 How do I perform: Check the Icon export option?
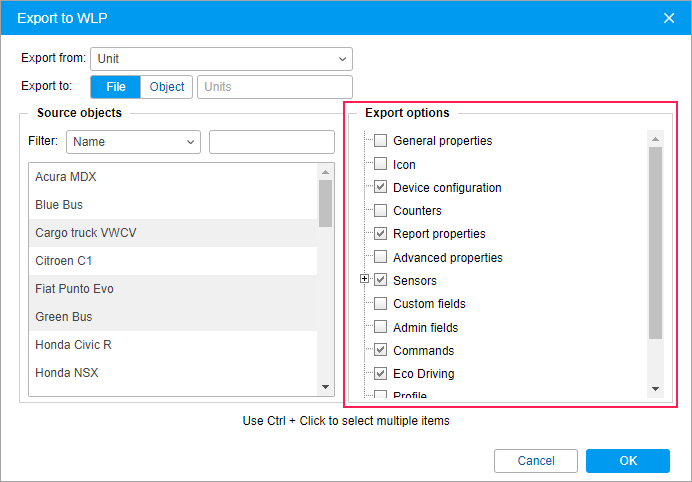[380, 164]
